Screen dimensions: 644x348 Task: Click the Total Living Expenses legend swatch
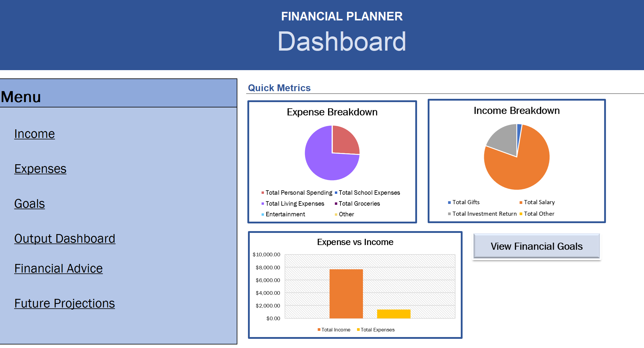[263, 204]
